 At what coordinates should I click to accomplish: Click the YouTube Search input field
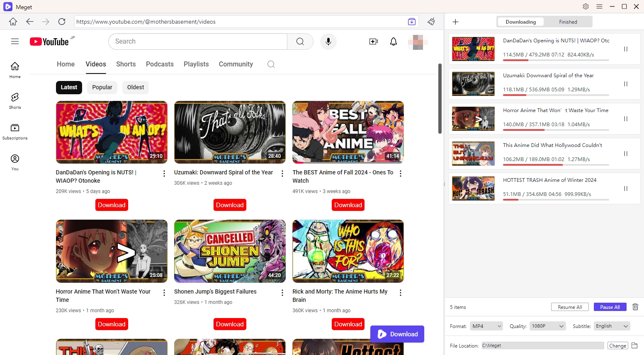[198, 42]
